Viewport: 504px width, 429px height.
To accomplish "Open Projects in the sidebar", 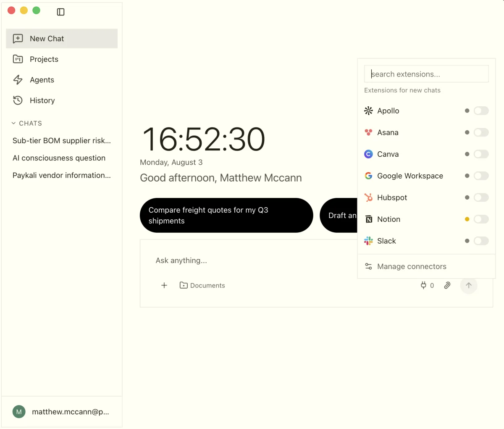I will pos(62,59).
